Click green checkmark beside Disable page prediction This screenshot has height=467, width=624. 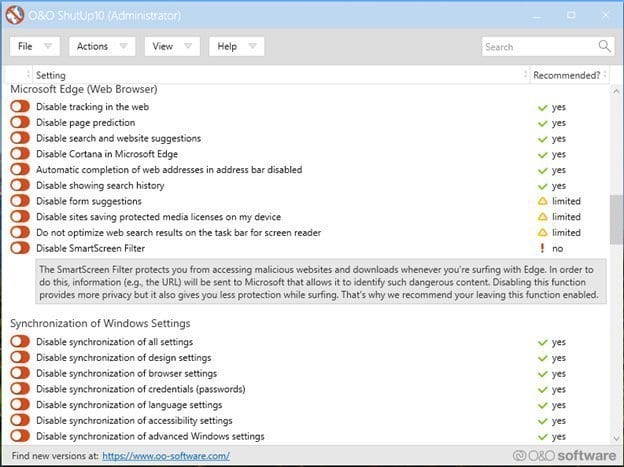click(x=542, y=123)
